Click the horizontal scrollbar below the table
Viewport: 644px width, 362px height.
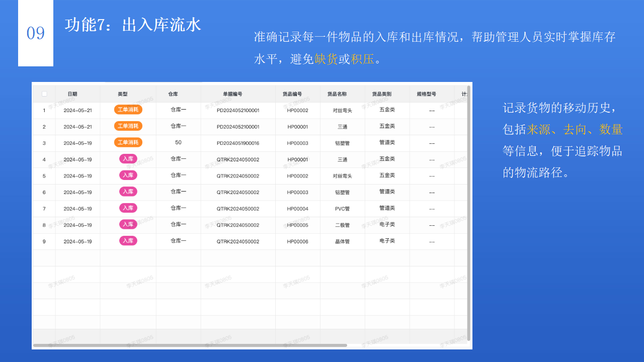191,345
